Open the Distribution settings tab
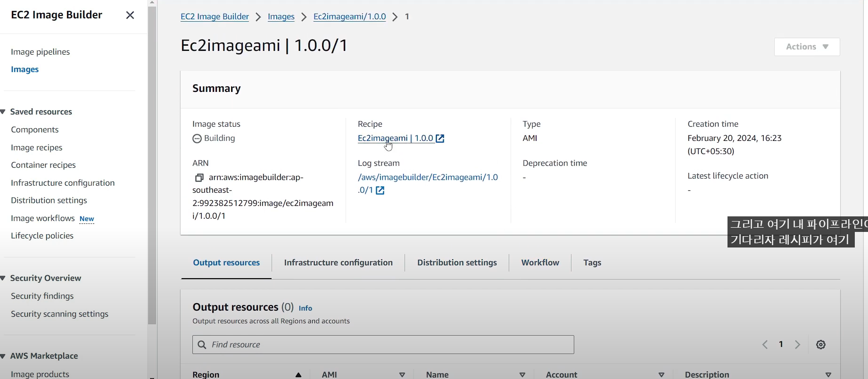The image size is (868, 379). (457, 263)
